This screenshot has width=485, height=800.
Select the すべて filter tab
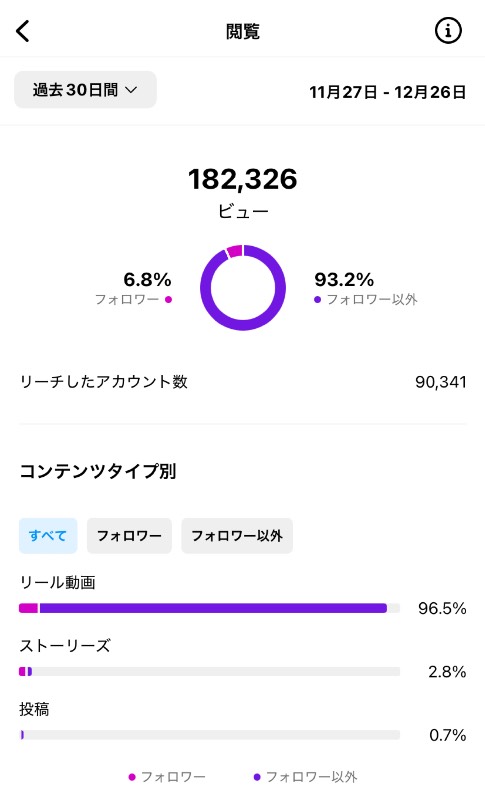point(48,536)
